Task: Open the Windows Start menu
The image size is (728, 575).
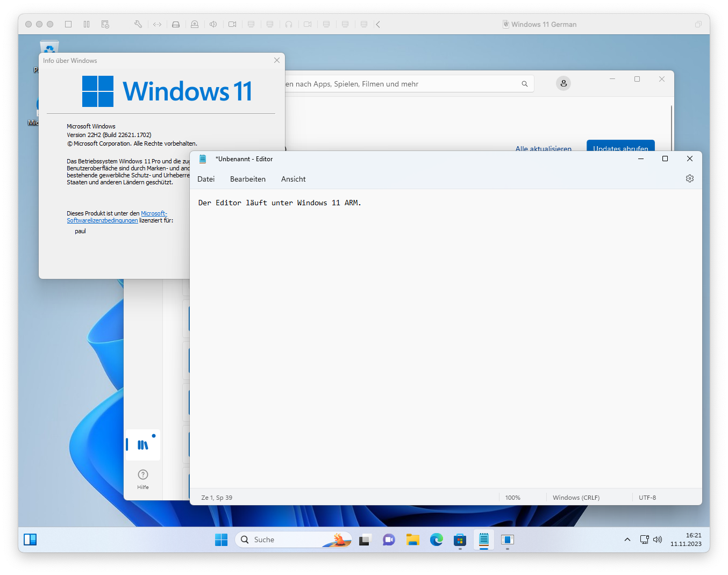Action: coord(221,540)
